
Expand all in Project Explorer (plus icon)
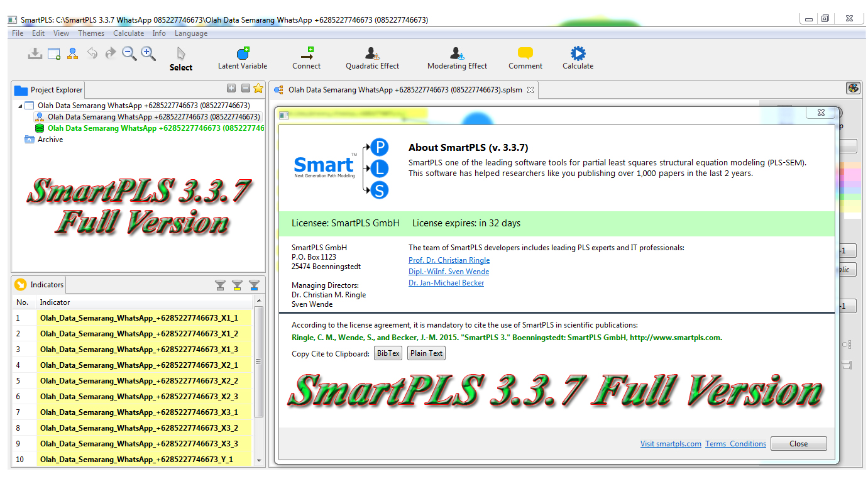[x=231, y=89]
